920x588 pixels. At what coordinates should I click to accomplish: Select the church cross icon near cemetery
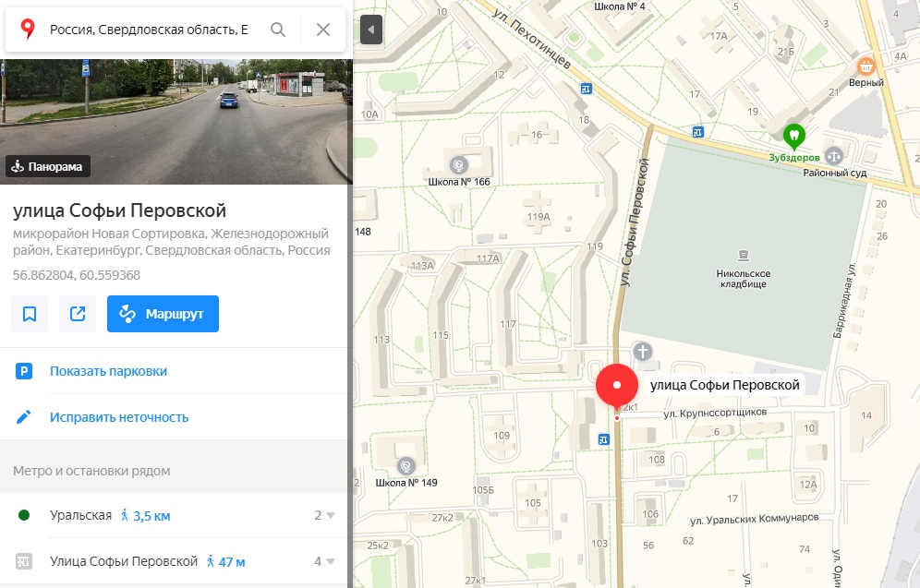tap(643, 352)
